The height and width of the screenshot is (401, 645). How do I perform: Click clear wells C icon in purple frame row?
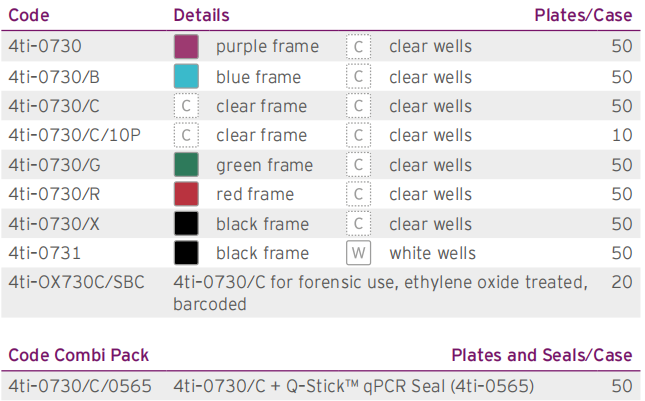pos(359,47)
